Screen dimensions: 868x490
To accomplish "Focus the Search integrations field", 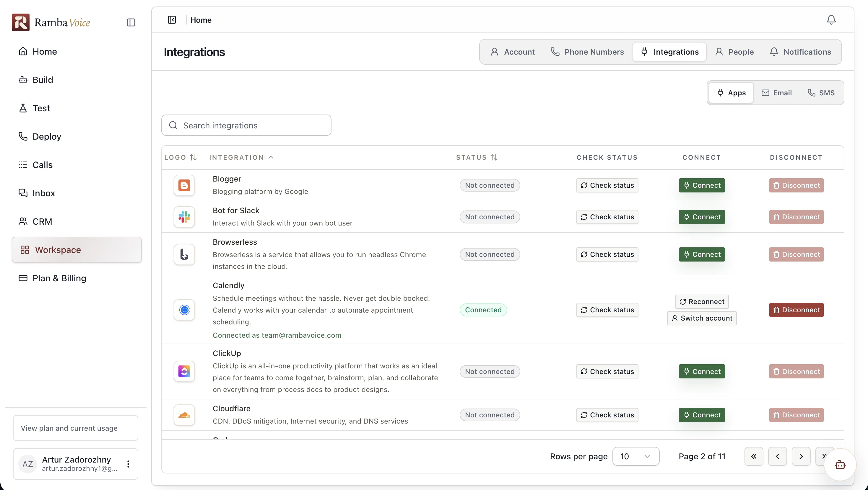I will coord(246,125).
